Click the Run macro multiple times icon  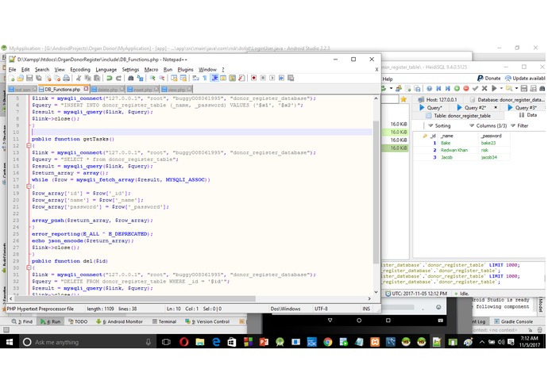(281, 78)
